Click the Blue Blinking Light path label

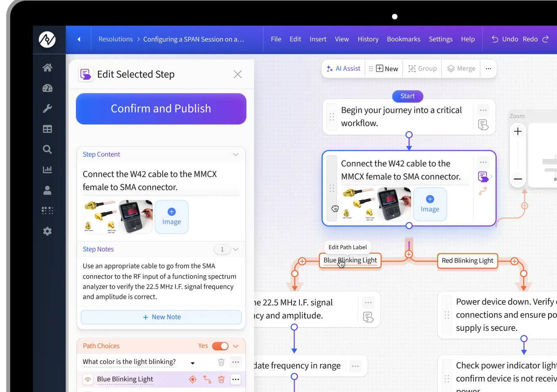[x=350, y=260]
